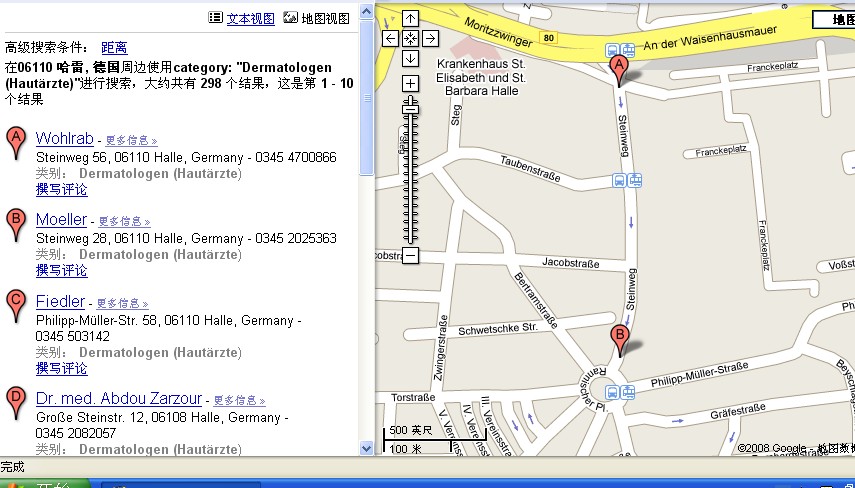Click the red D pin beside Dr. Zarzour
855x488 pixels.
tap(16, 402)
